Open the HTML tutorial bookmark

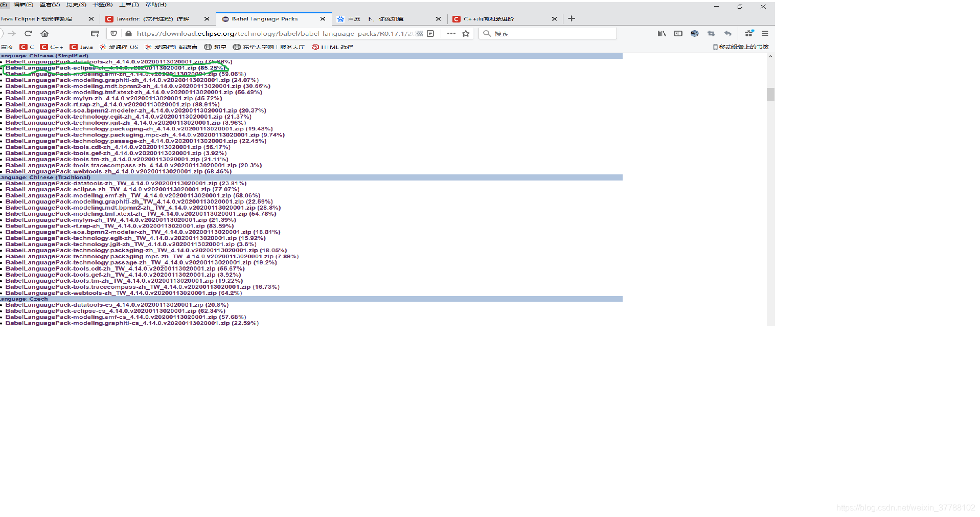(x=332, y=47)
